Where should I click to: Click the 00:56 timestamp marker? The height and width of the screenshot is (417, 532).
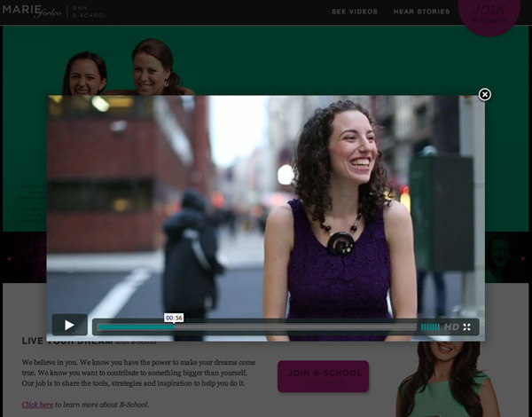point(174,318)
